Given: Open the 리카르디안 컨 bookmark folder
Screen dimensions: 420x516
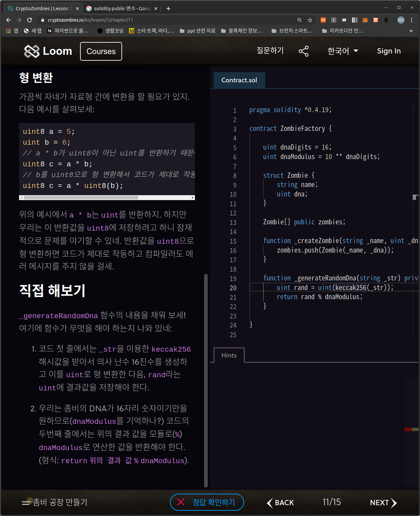Looking at the screenshot, I should click(343, 31).
